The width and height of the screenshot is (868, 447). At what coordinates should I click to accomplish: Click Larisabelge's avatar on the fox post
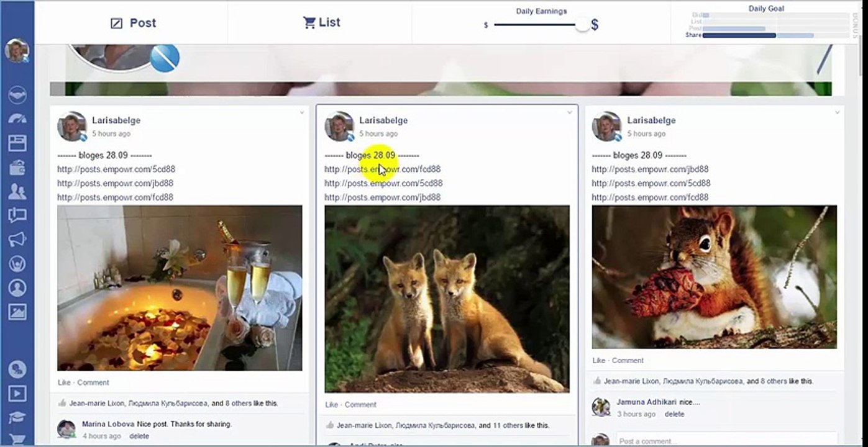click(339, 126)
